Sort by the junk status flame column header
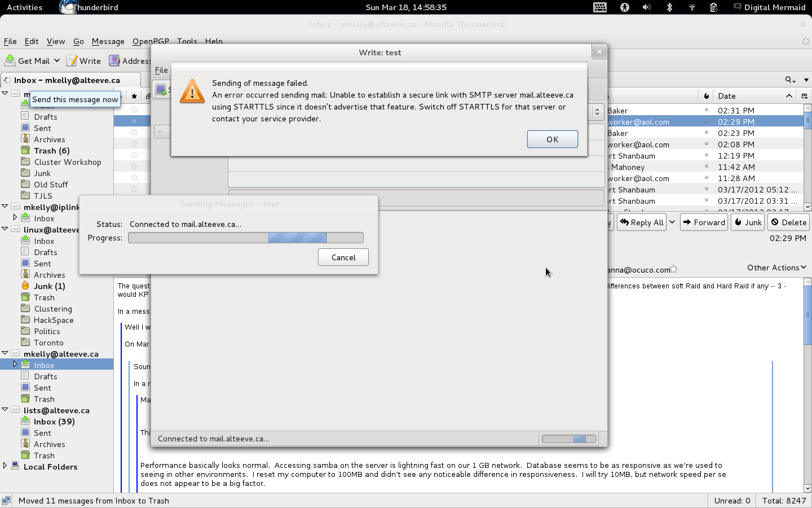 [x=707, y=96]
